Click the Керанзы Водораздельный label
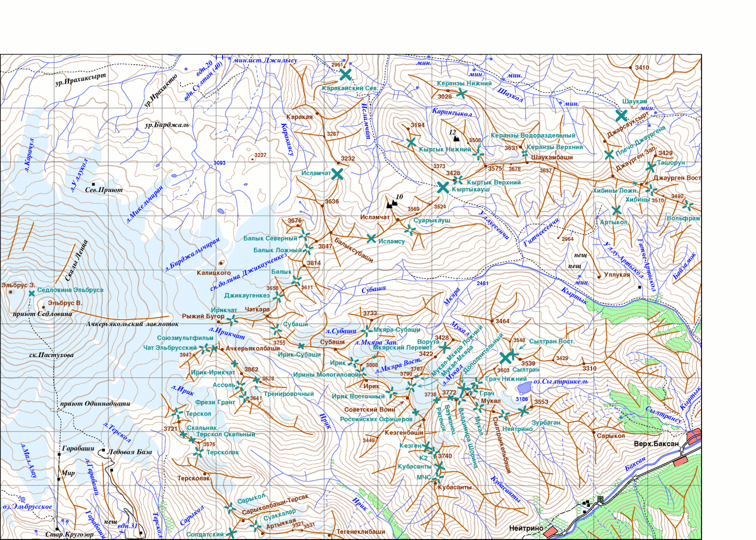Viewport: 756px width, 540px height. pos(533,136)
